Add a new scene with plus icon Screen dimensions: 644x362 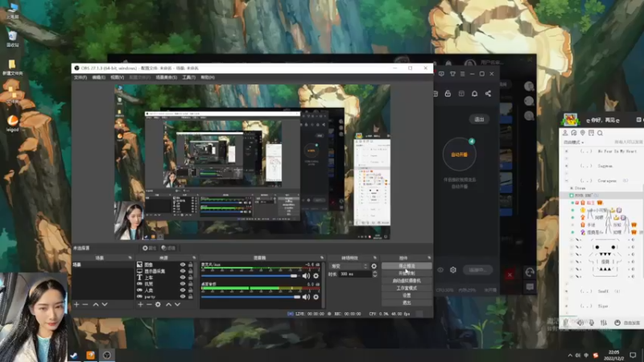coord(76,305)
